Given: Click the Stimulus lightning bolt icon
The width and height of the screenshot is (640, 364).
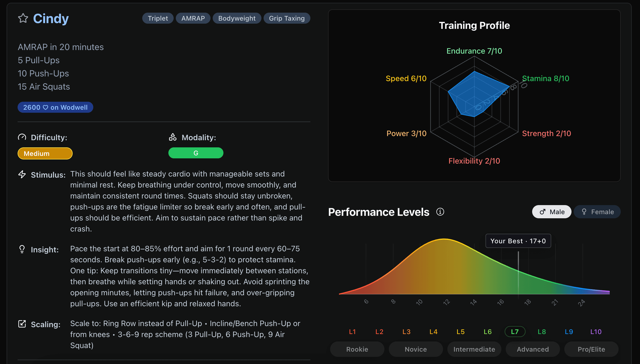Looking at the screenshot, I should coord(22,174).
